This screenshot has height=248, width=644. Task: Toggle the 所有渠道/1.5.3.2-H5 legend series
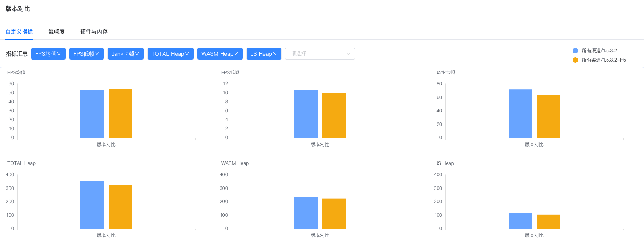(x=599, y=60)
